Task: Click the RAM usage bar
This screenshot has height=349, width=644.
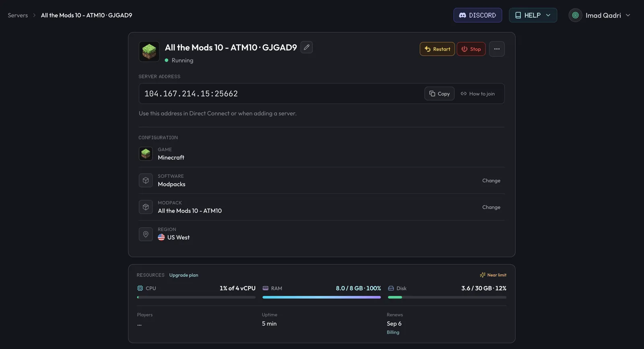Action: tap(322, 297)
